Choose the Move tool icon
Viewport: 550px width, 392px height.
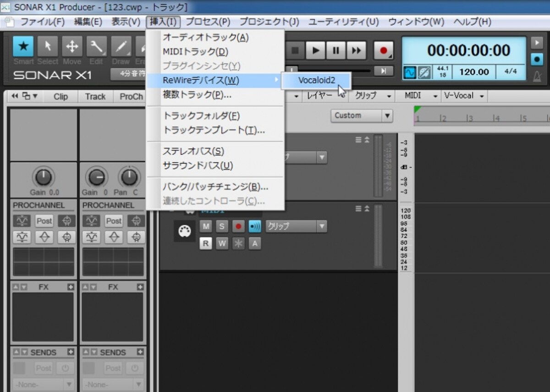tap(72, 47)
